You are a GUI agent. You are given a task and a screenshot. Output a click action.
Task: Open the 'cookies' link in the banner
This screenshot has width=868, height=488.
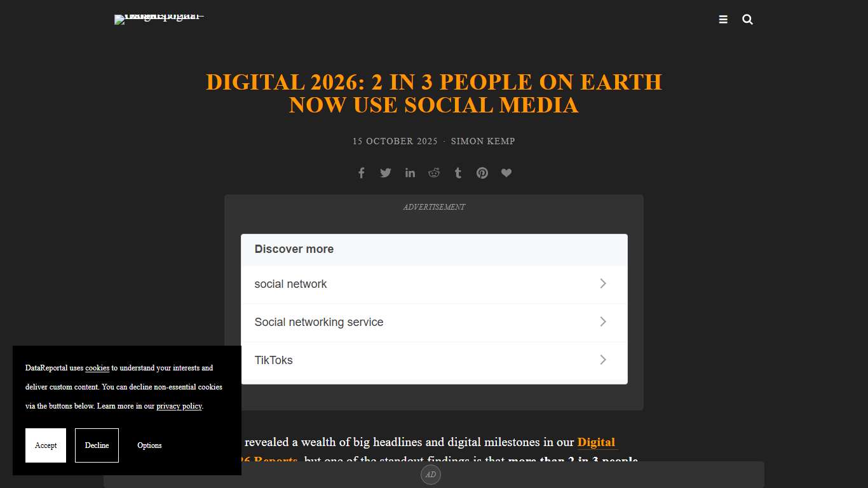[97, 368]
